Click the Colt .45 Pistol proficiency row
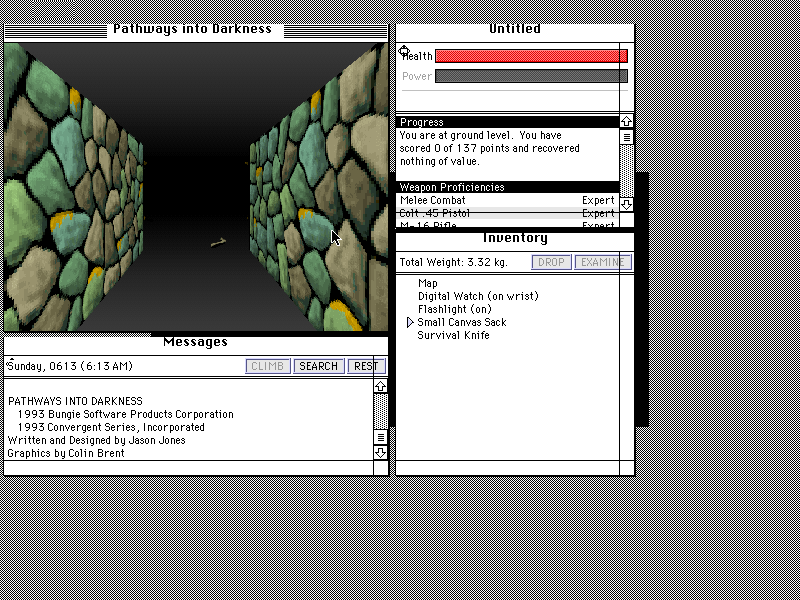 (508, 213)
